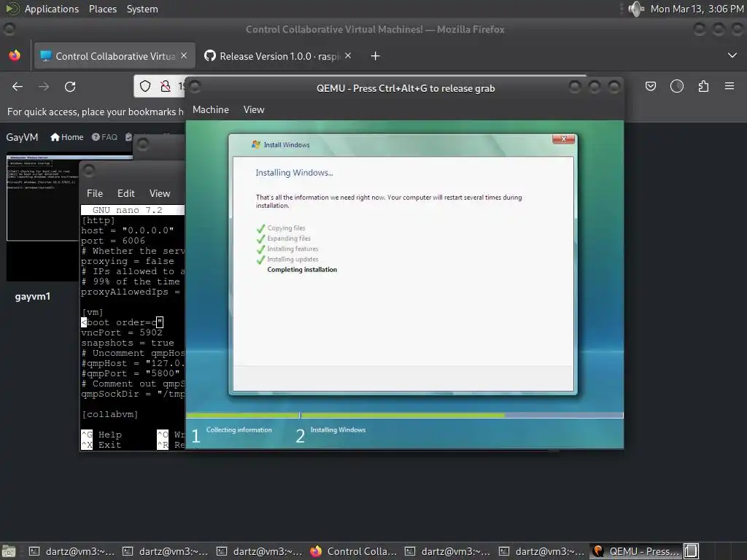Open FAQ link on CollabVM page

[104, 137]
